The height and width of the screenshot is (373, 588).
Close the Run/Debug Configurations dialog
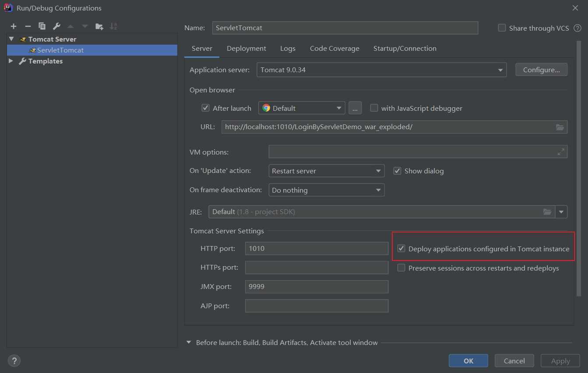pos(575,8)
